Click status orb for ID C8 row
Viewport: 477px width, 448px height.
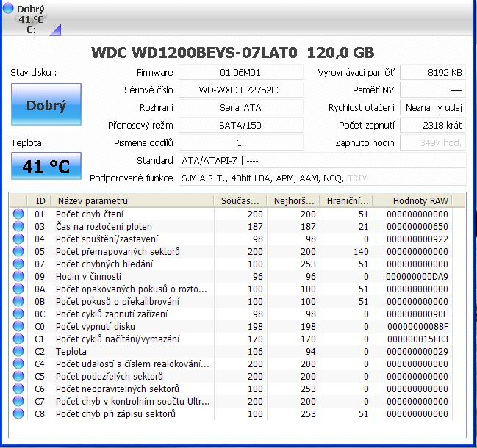18,413
